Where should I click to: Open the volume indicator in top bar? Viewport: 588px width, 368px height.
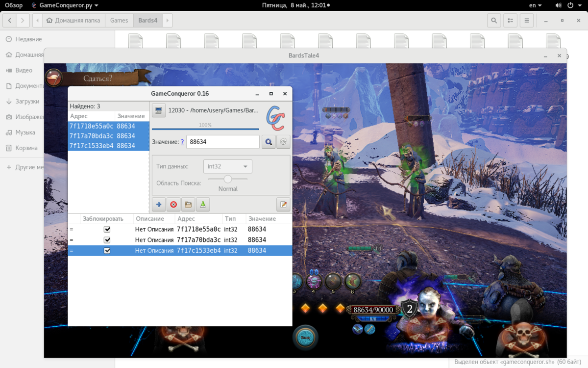(x=558, y=5)
